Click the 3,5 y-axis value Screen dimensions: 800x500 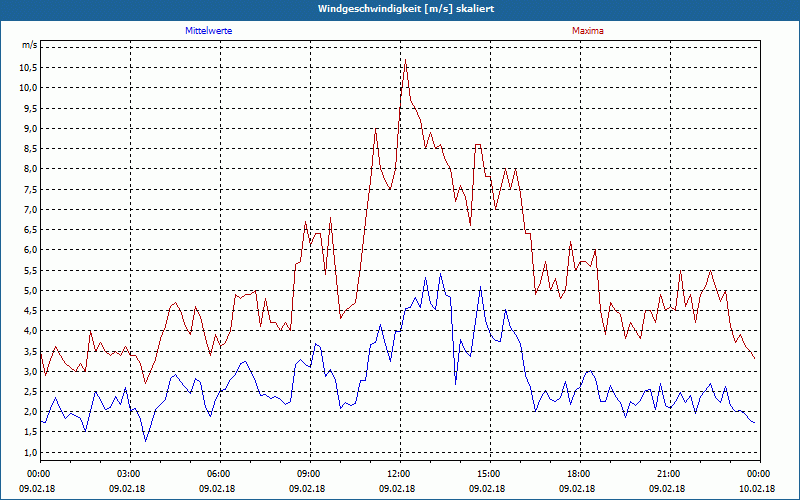click(x=30, y=351)
